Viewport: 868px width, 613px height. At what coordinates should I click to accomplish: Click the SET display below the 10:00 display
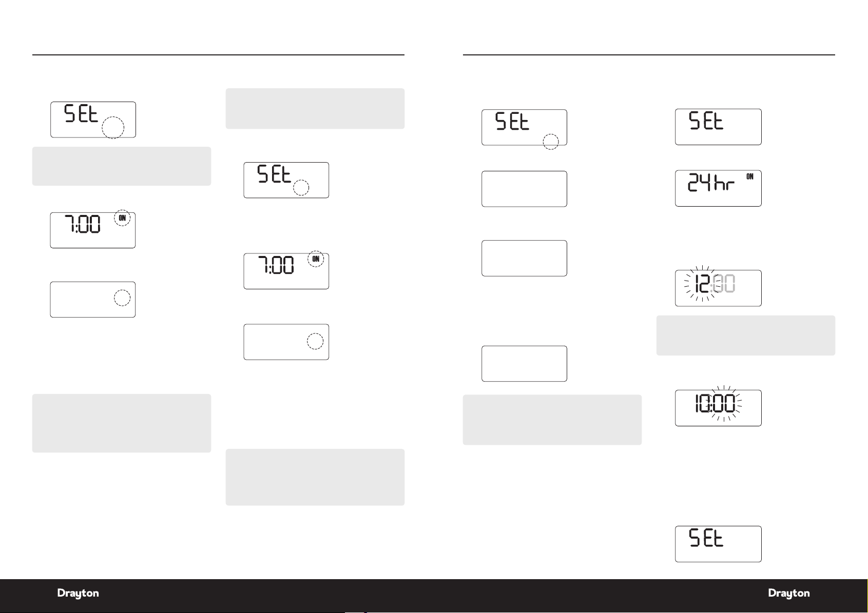[x=718, y=544]
